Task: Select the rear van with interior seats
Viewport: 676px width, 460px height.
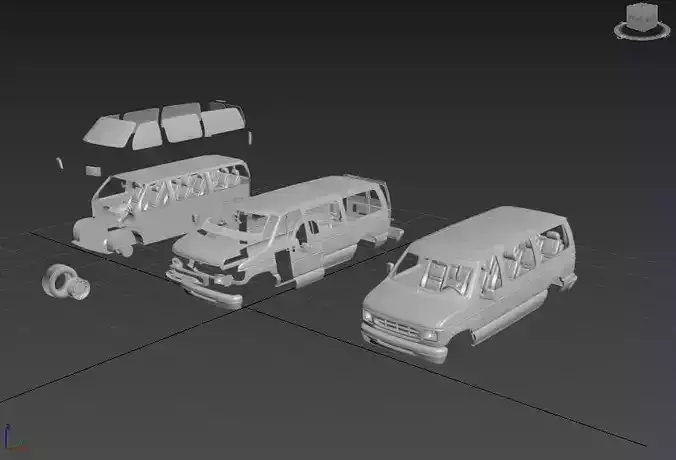Action: tap(161, 204)
